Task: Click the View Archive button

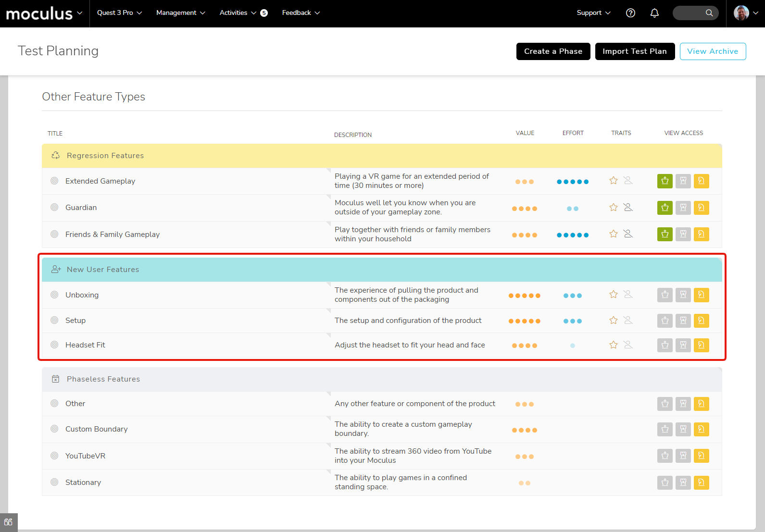Action: (x=712, y=51)
